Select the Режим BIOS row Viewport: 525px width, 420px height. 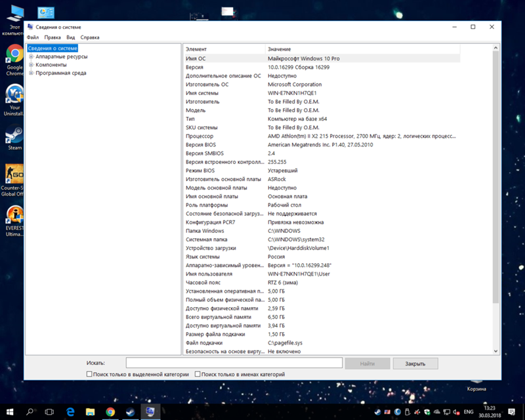[x=322, y=171]
